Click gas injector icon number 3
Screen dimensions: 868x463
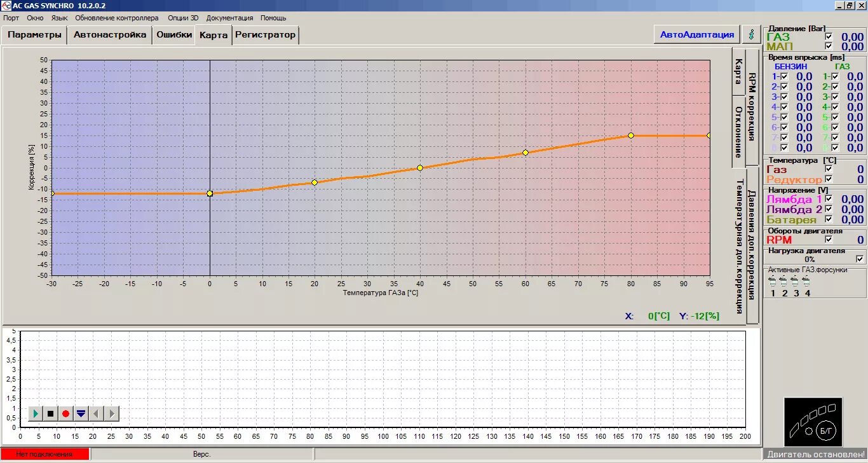pyautogui.click(x=796, y=280)
